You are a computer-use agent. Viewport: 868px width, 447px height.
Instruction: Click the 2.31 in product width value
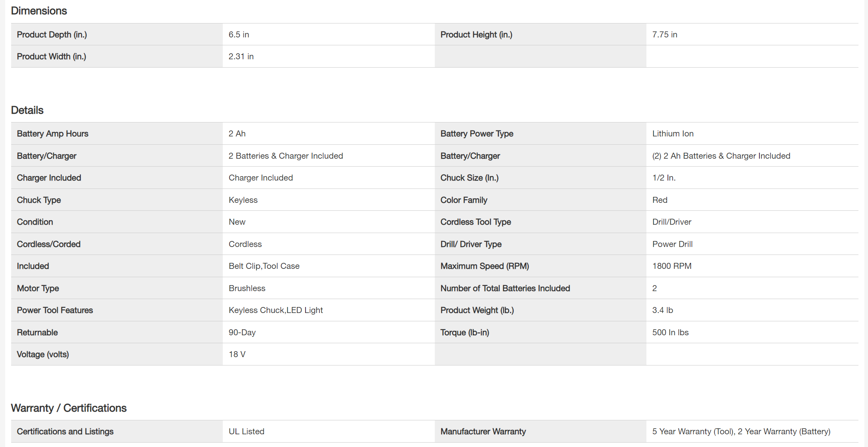pyautogui.click(x=241, y=56)
